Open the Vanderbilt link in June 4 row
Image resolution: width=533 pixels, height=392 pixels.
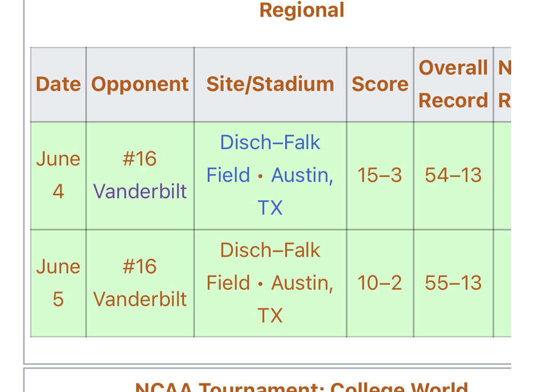click(140, 191)
